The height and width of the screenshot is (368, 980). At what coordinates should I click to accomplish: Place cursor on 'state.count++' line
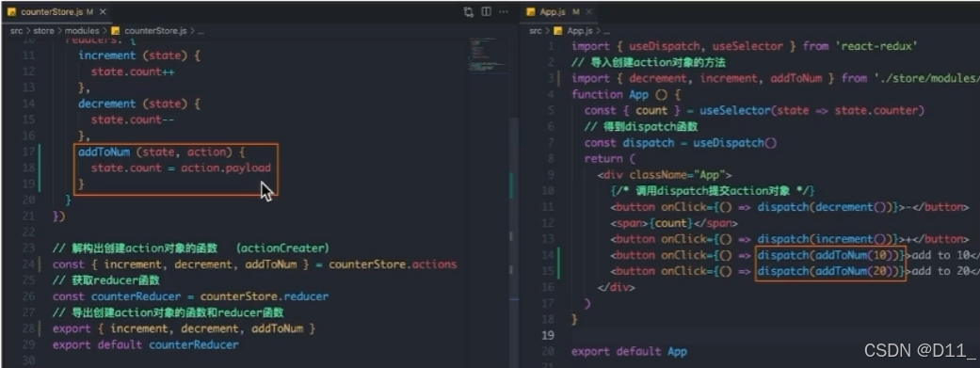132,72
